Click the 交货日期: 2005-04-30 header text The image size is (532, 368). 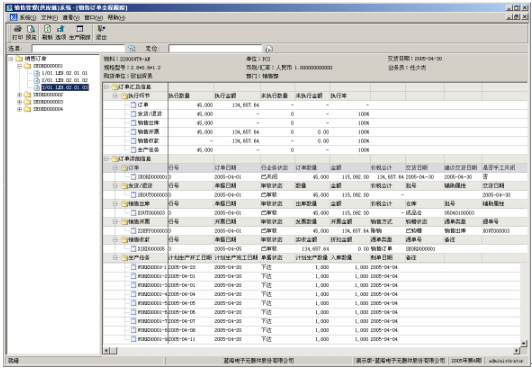[415, 59]
